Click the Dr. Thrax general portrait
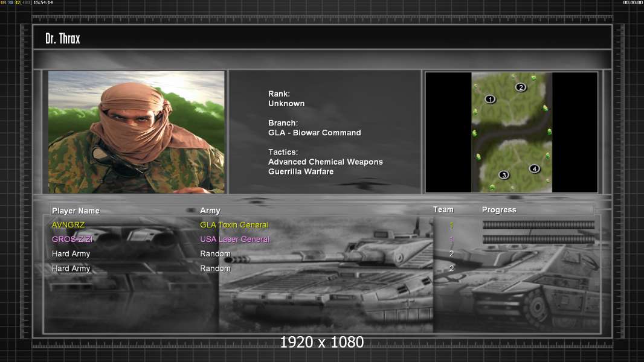644x362 pixels. tap(137, 132)
